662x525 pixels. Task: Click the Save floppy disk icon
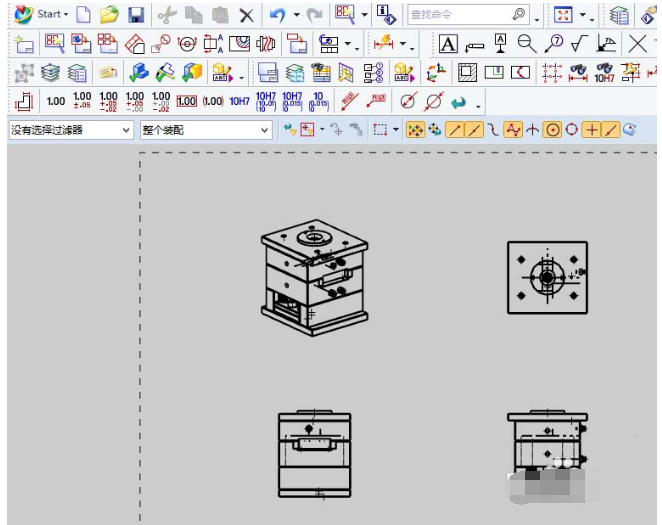[x=136, y=15]
